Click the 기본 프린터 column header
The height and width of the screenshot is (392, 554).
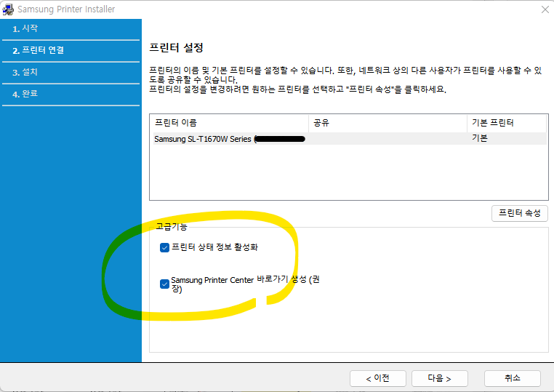tap(507, 123)
